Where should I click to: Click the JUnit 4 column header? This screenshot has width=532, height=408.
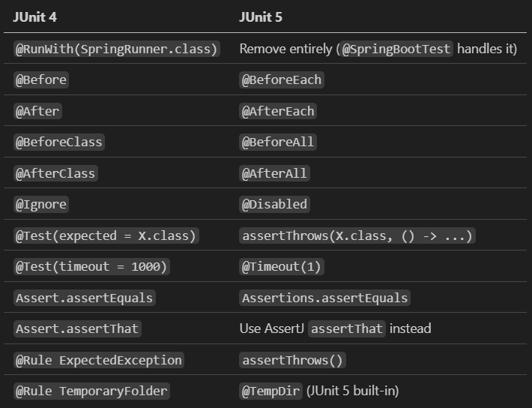[x=34, y=17]
